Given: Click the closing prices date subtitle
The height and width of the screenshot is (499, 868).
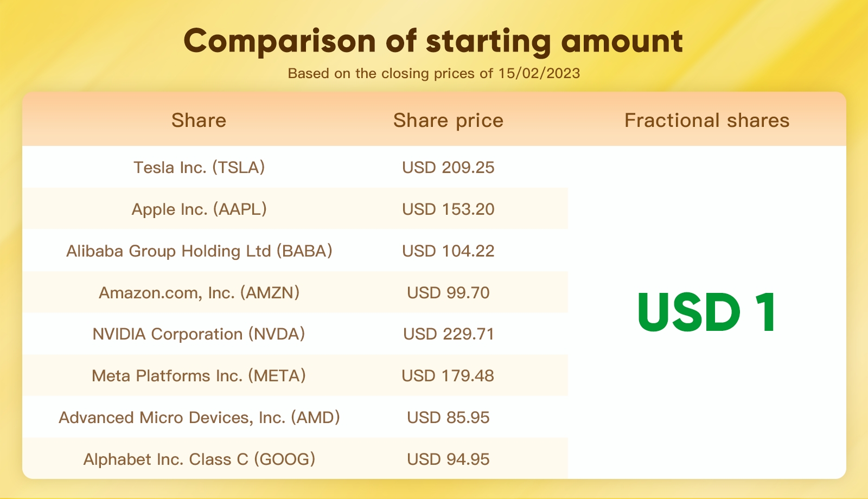Looking at the screenshot, I should pyautogui.click(x=434, y=73).
